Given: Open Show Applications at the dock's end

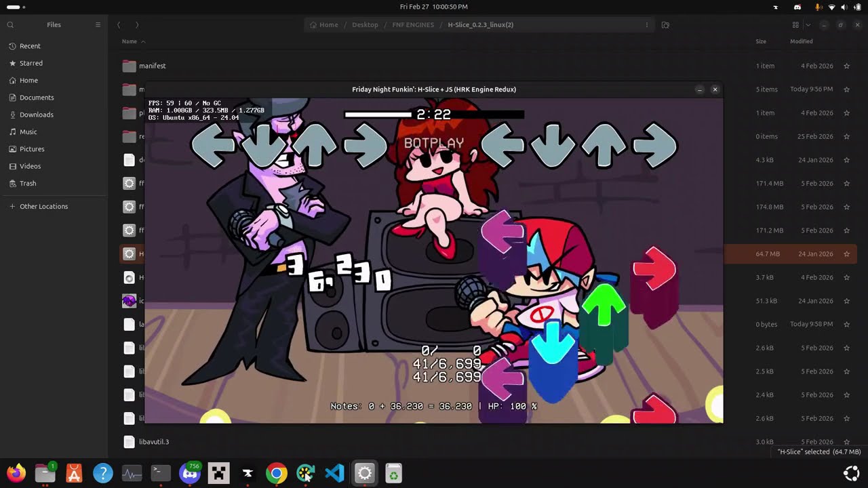Looking at the screenshot, I should [851, 473].
